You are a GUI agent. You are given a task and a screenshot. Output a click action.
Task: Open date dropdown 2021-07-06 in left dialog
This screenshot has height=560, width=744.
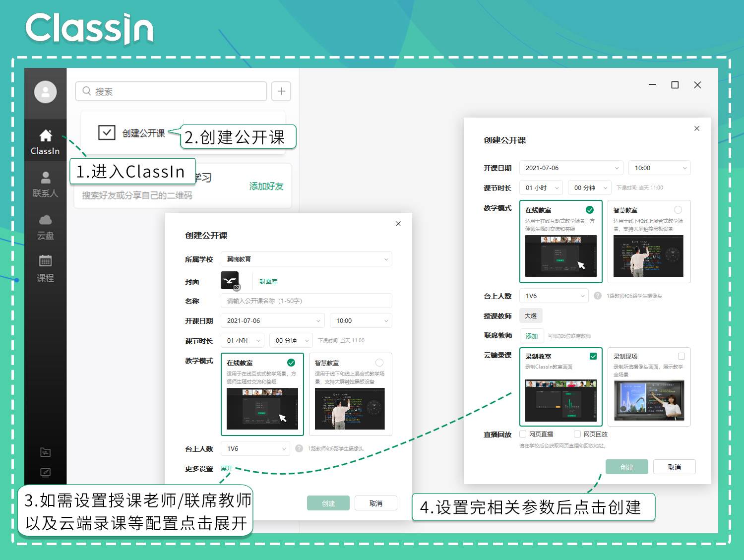tap(273, 320)
